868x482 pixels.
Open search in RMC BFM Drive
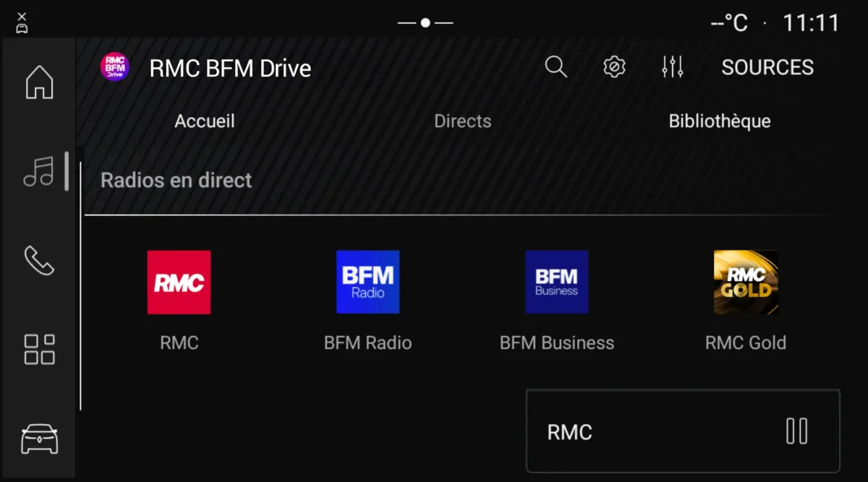click(556, 66)
